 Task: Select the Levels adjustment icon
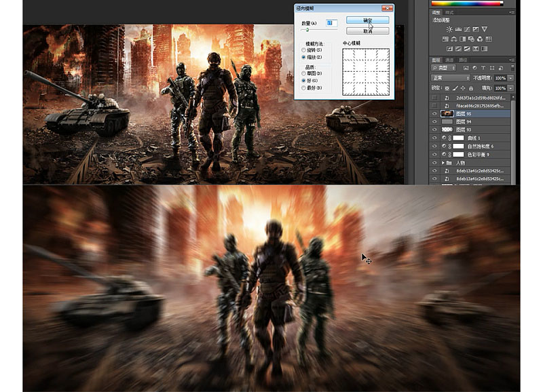(458, 29)
